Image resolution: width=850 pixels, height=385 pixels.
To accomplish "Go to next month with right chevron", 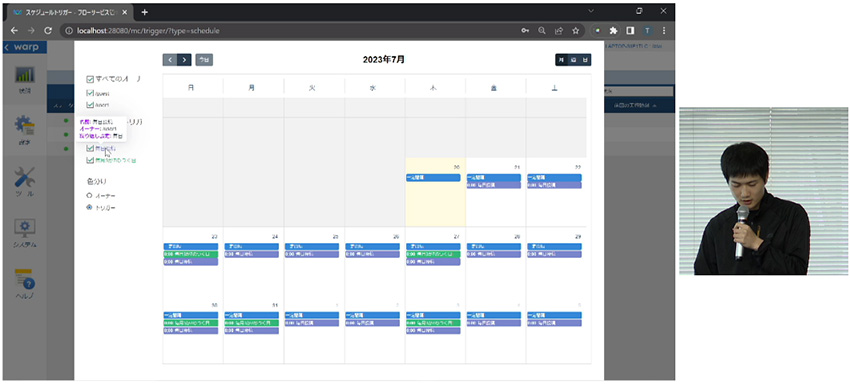I will coord(184,60).
